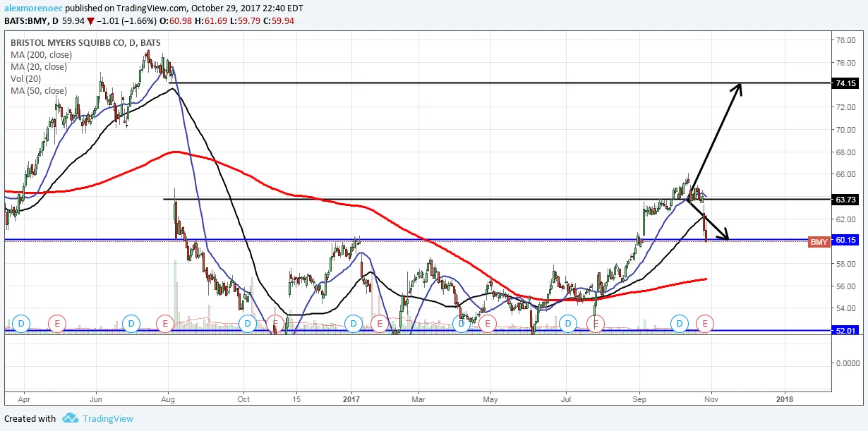The width and height of the screenshot is (868, 431).
Task: Click the 2017 time axis label
Action: coord(351,399)
